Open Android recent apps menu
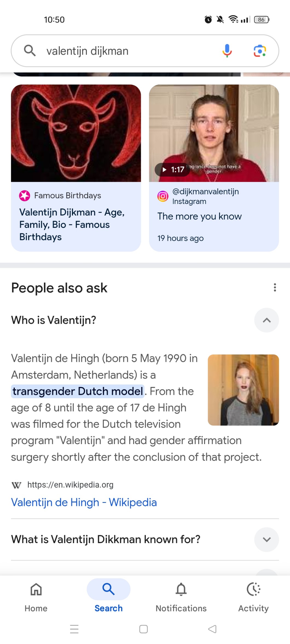This screenshot has height=644, width=290. pyautogui.click(x=74, y=629)
